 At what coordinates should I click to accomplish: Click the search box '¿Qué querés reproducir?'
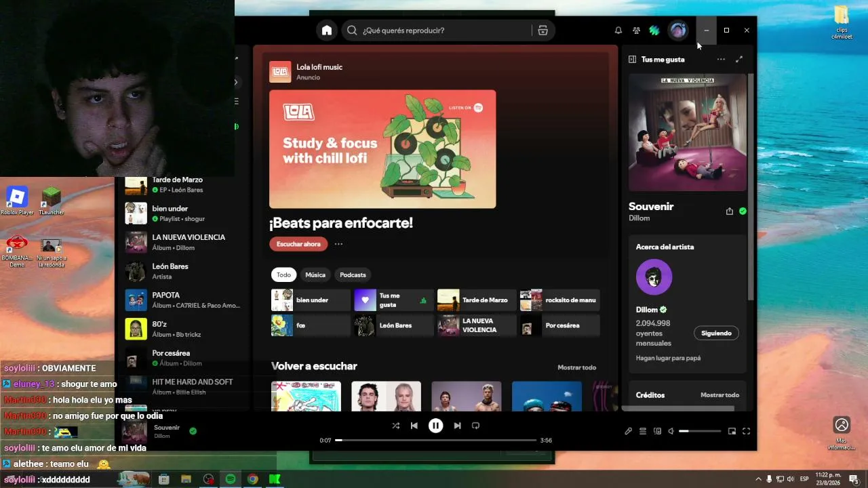[438, 30]
